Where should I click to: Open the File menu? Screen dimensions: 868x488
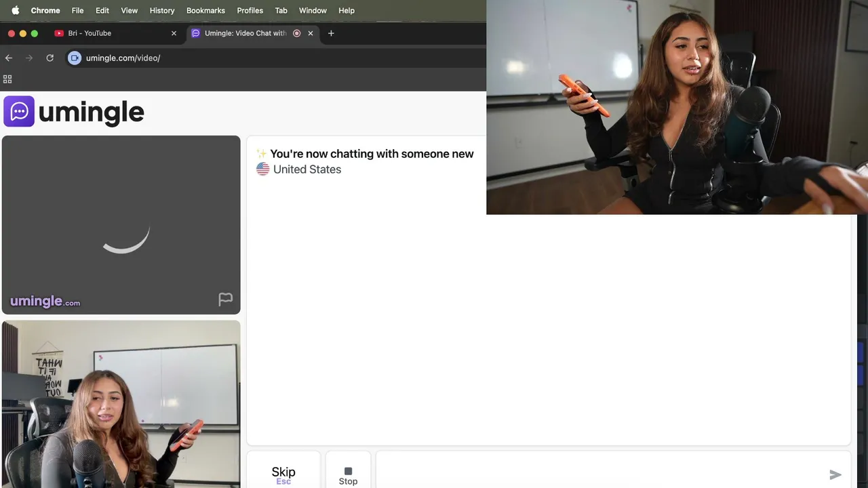pyautogui.click(x=77, y=10)
